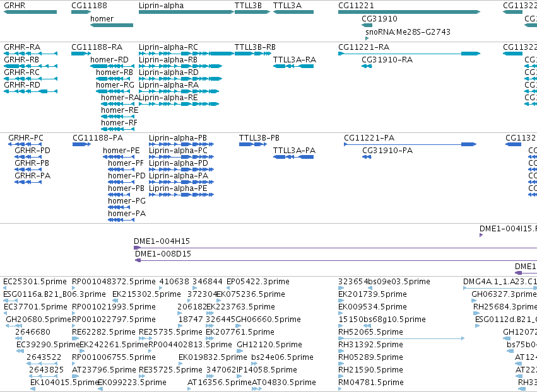Image resolution: width=537 pixels, height=392 pixels.
Task: Select protein homer-PE
Action: coord(119,157)
